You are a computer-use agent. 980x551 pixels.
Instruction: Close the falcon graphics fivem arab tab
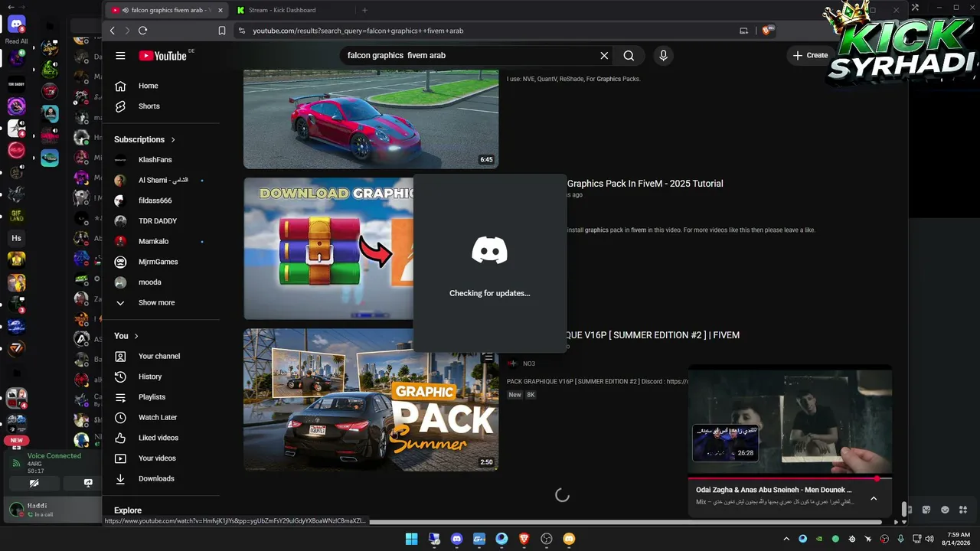[x=220, y=10]
